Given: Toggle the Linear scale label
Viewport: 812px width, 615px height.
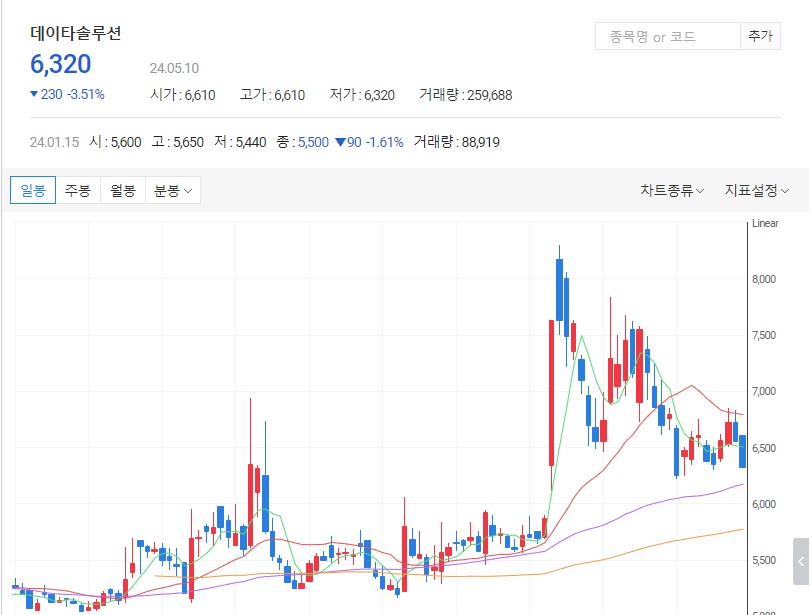Looking at the screenshot, I should [x=765, y=223].
